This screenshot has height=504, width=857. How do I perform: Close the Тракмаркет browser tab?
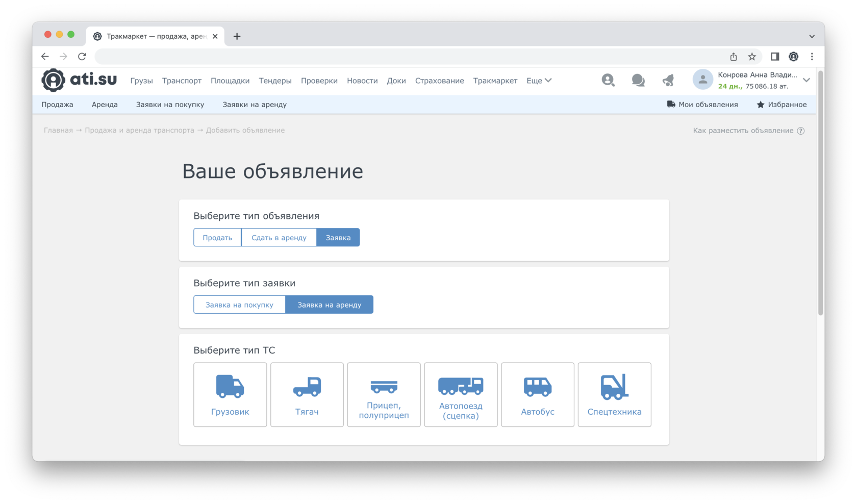tap(215, 36)
